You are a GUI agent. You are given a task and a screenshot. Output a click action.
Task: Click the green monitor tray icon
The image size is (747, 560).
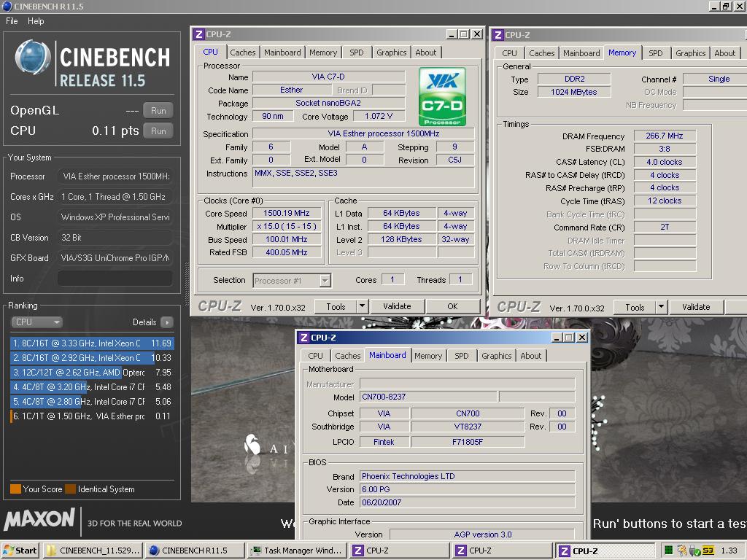coord(669,551)
